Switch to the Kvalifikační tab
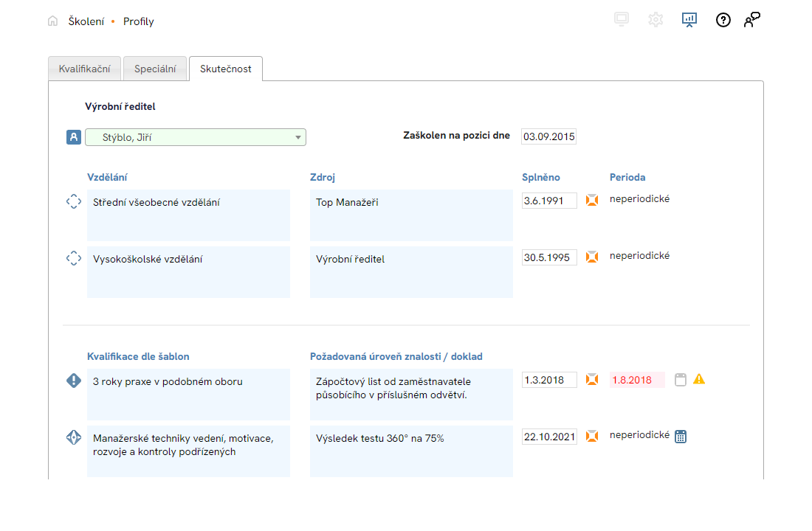The height and width of the screenshot is (531, 812). [84, 69]
